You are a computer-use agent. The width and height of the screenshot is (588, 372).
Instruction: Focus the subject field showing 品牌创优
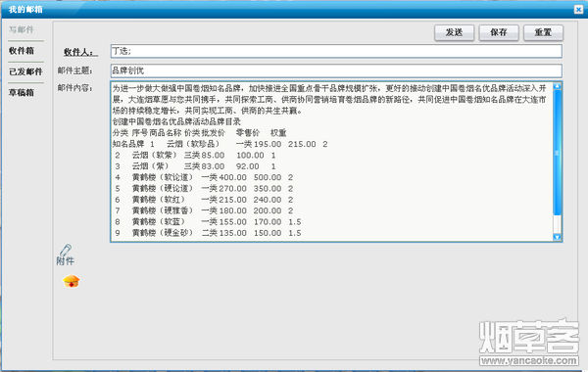(x=336, y=70)
